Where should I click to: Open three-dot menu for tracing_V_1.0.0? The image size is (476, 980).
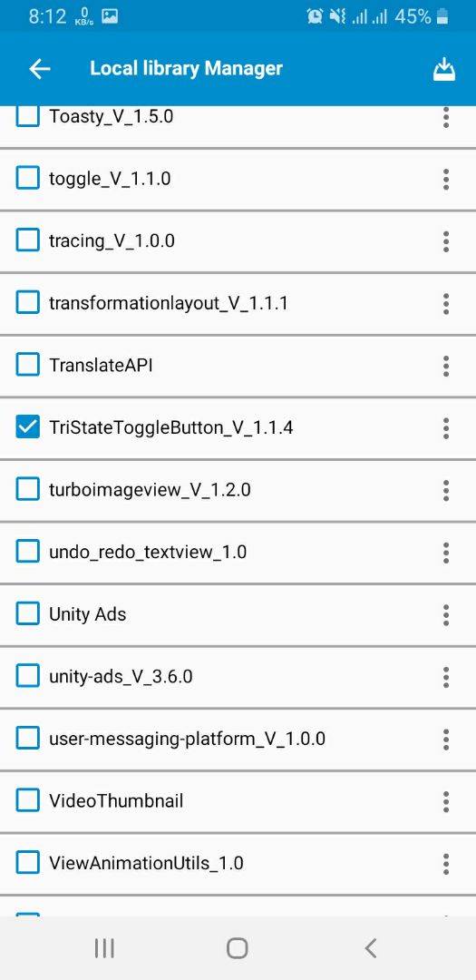[445, 241]
